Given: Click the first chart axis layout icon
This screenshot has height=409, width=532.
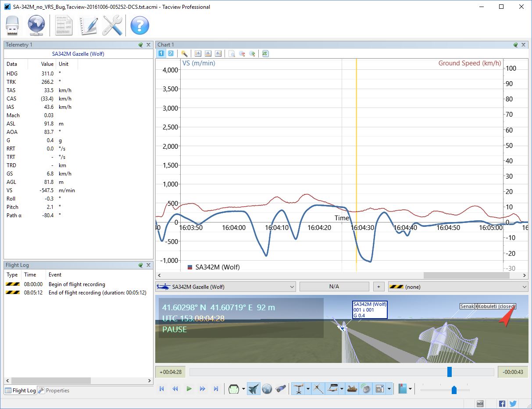Looking at the screenshot, I should click(x=198, y=54).
